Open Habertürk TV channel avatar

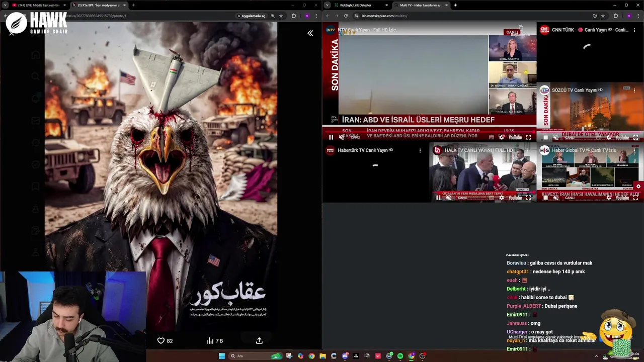click(330, 150)
